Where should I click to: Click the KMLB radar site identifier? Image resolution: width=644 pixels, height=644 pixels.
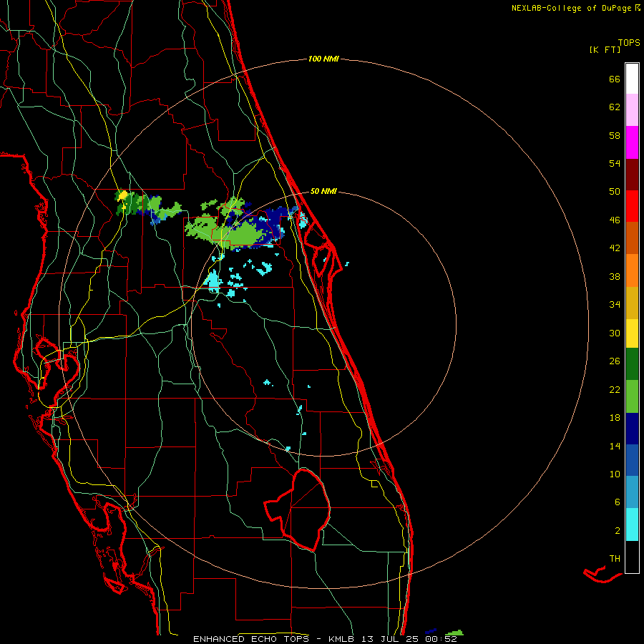coord(343,639)
